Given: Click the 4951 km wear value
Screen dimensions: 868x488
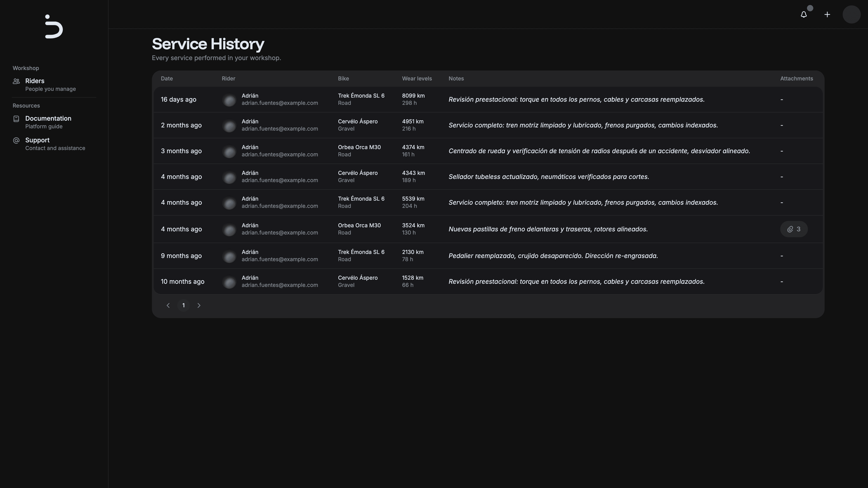Looking at the screenshot, I should click(x=413, y=121).
